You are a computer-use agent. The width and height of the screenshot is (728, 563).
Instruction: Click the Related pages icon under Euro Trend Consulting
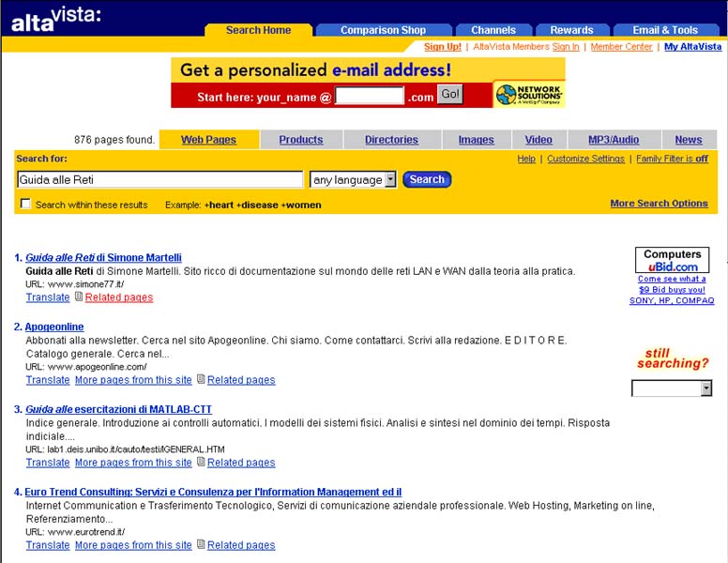point(201,545)
